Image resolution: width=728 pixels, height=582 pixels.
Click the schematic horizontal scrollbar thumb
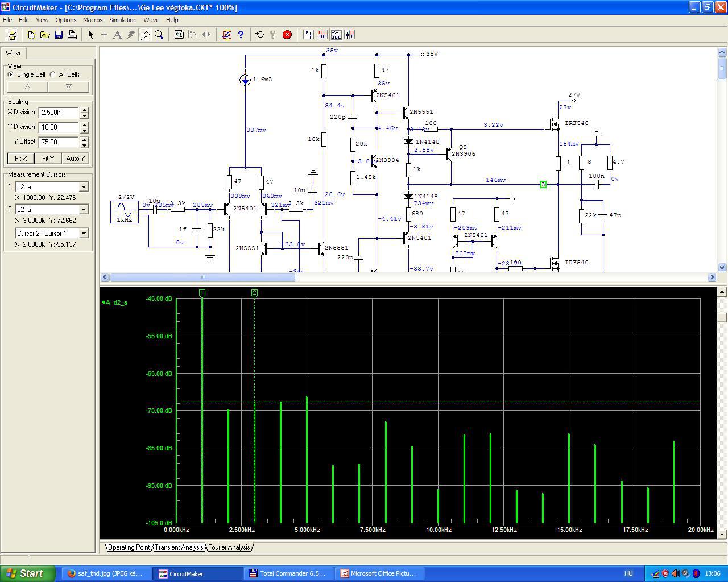(x=202, y=277)
